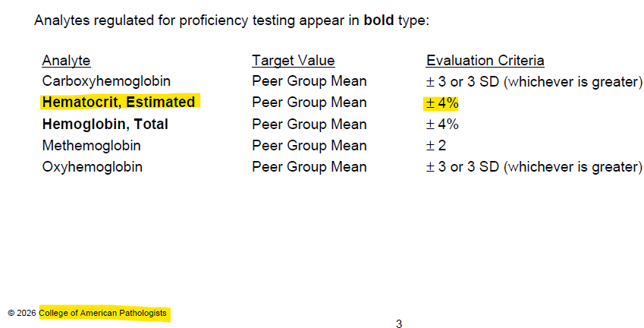Click the Evaluation Criteria column header
This screenshot has height=328, width=644.
(485, 61)
